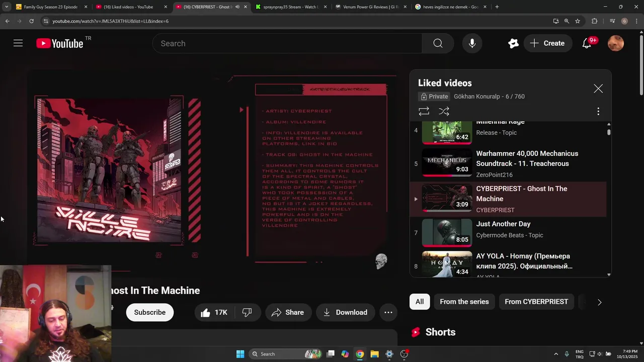Start voice search with the microphone
The width and height of the screenshot is (644, 362).
(x=472, y=43)
